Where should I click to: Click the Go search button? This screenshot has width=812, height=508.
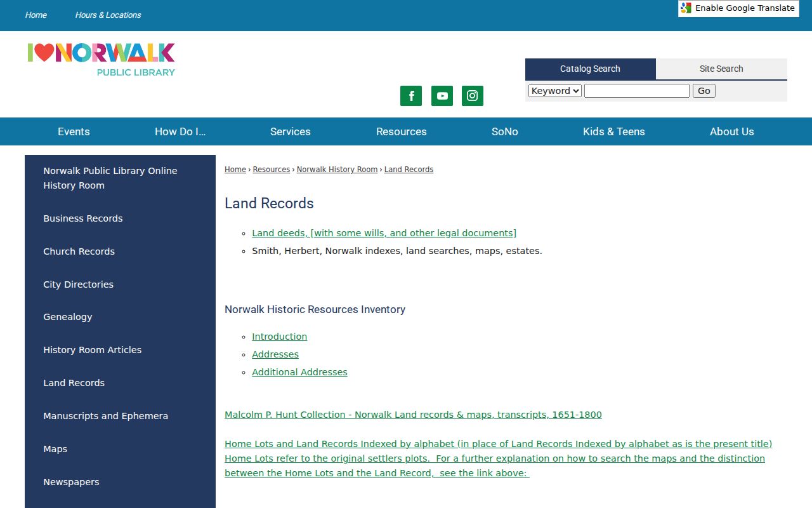click(704, 91)
